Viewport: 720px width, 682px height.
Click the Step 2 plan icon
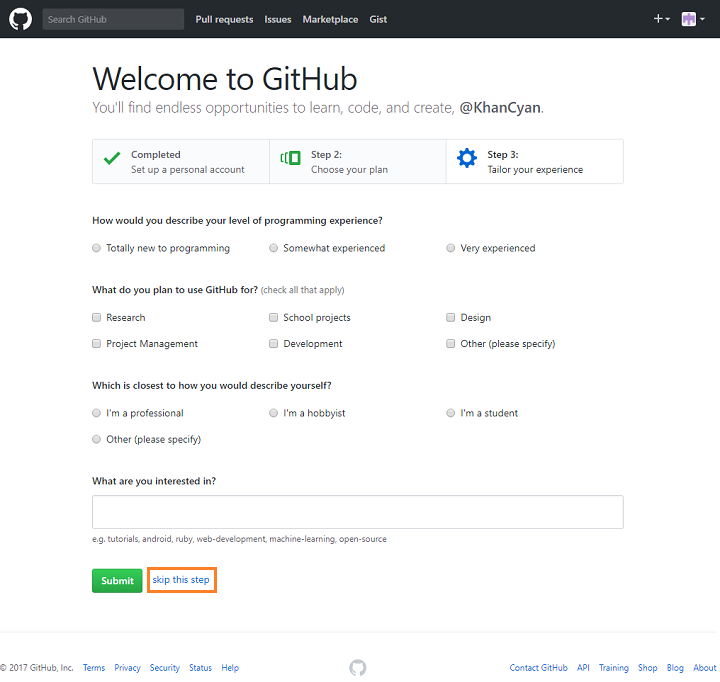coord(290,158)
